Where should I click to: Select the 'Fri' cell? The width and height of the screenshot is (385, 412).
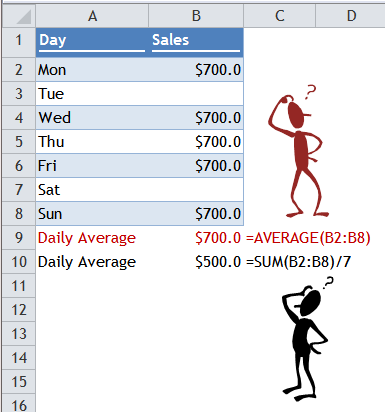click(92, 166)
